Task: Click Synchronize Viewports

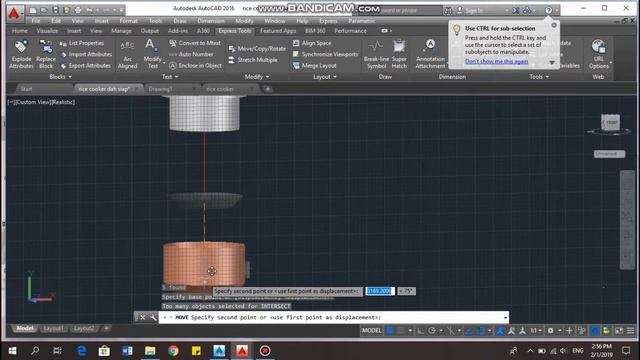Action: (x=325, y=54)
